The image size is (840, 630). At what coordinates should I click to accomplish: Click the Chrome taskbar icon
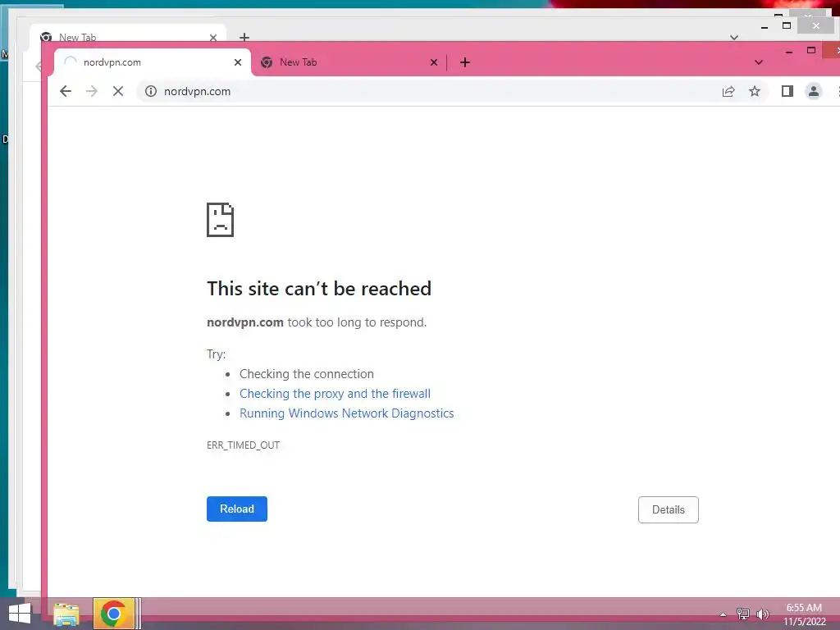[113, 614]
